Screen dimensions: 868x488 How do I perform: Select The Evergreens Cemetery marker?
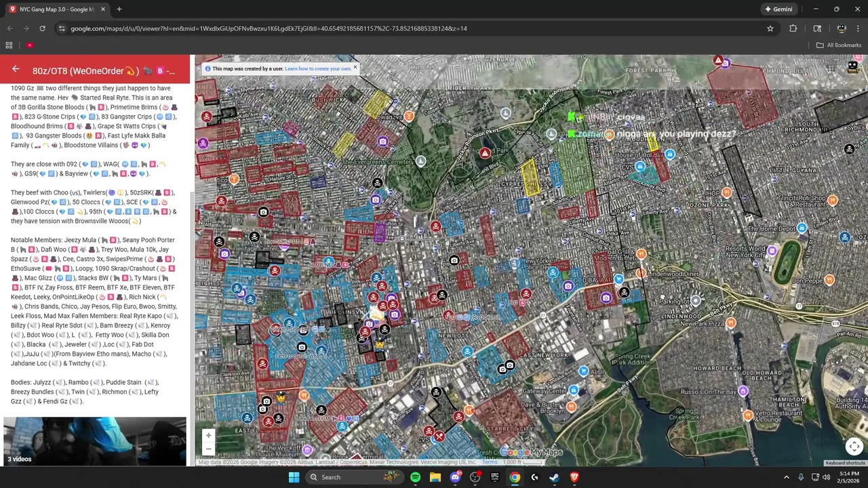click(421, 161)
